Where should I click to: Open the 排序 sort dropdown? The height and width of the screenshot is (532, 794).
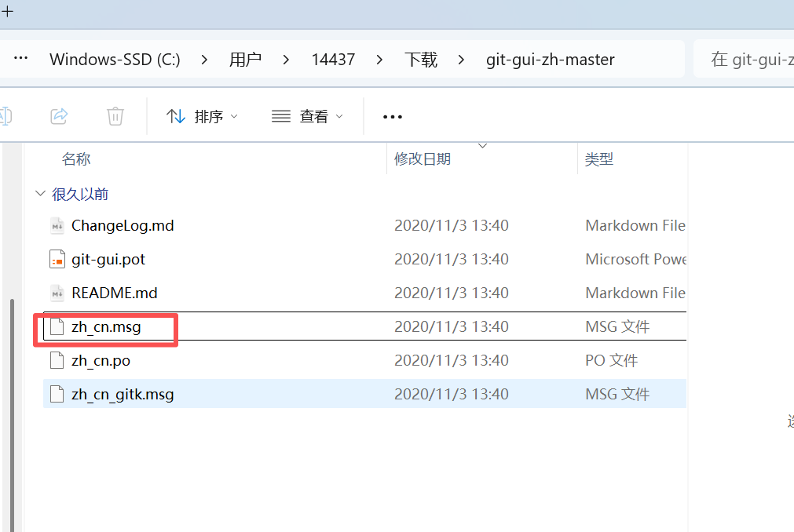[202, 116]
